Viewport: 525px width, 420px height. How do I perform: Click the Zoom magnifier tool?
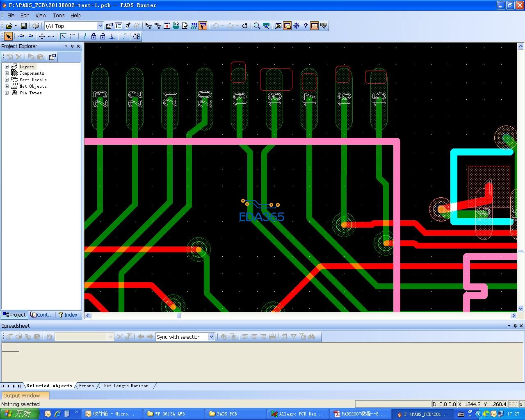click(257, 26)
